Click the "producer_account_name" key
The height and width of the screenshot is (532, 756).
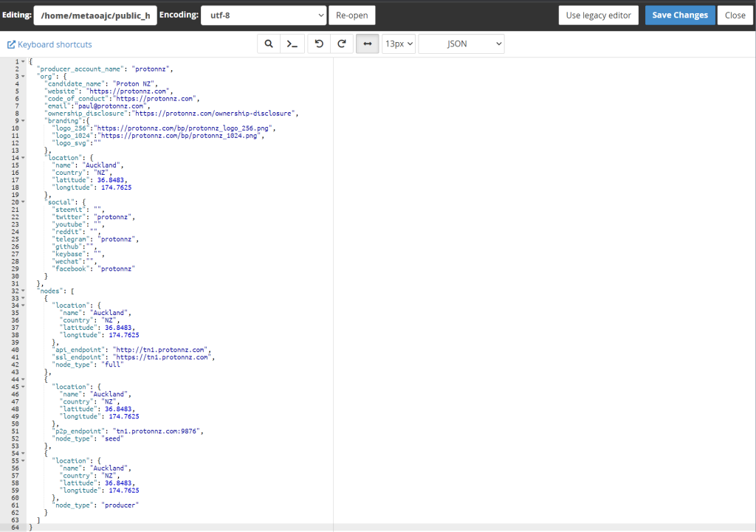[x=80, y=69]
